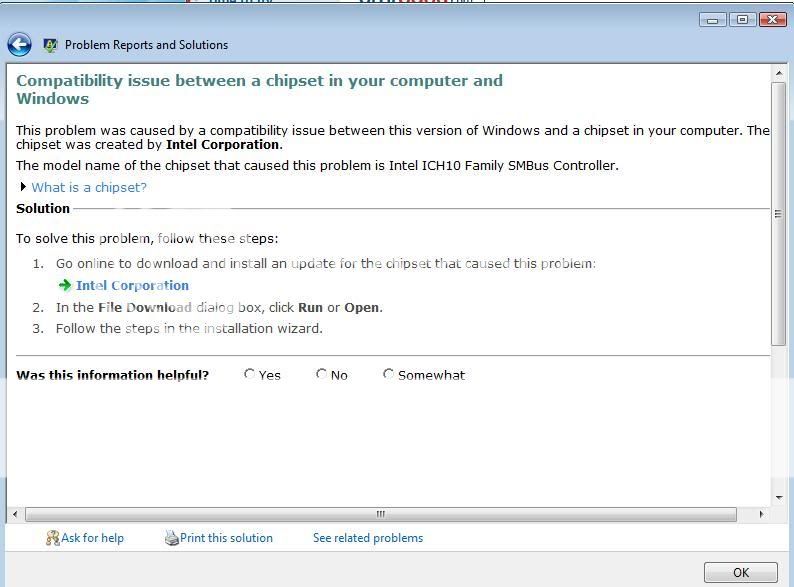Select the No radio button
Screen dimensions: 794x587
tap(321, 374)
